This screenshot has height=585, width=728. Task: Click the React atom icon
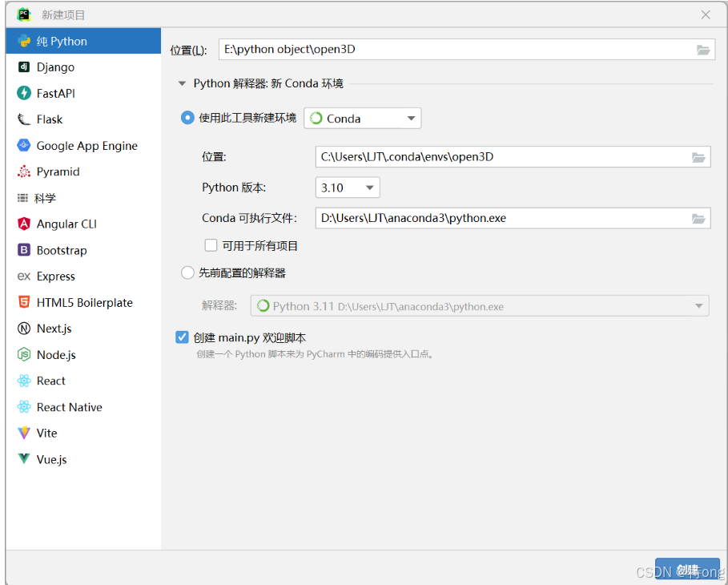(24, 381)
